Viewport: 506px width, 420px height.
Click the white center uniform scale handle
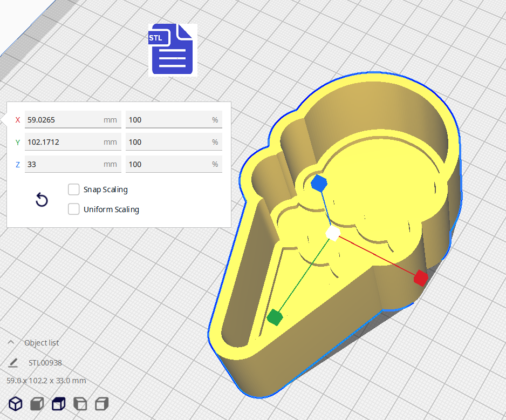[x=333, y=233]
